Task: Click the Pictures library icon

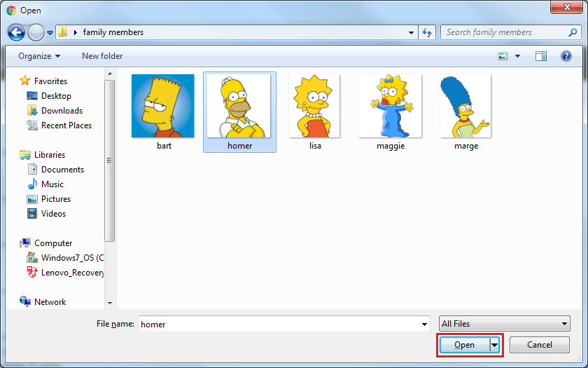Action: 32,199
